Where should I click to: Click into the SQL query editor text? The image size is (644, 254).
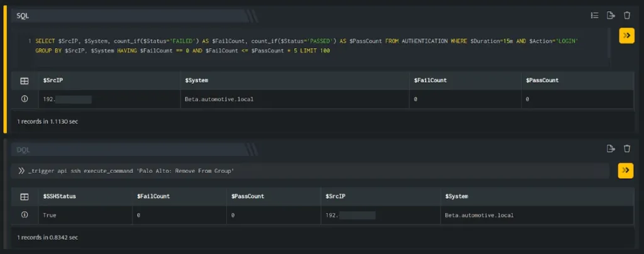tap(306, 46)
